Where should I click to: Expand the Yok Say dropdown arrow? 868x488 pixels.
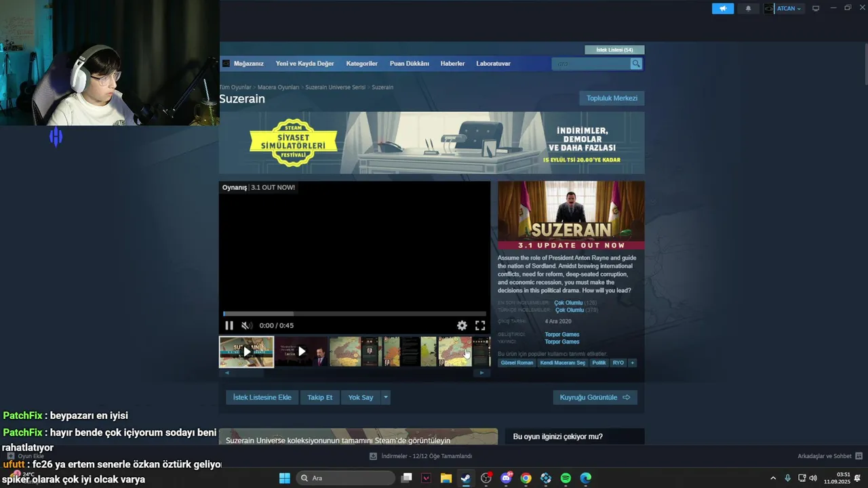tap(386, 397)
